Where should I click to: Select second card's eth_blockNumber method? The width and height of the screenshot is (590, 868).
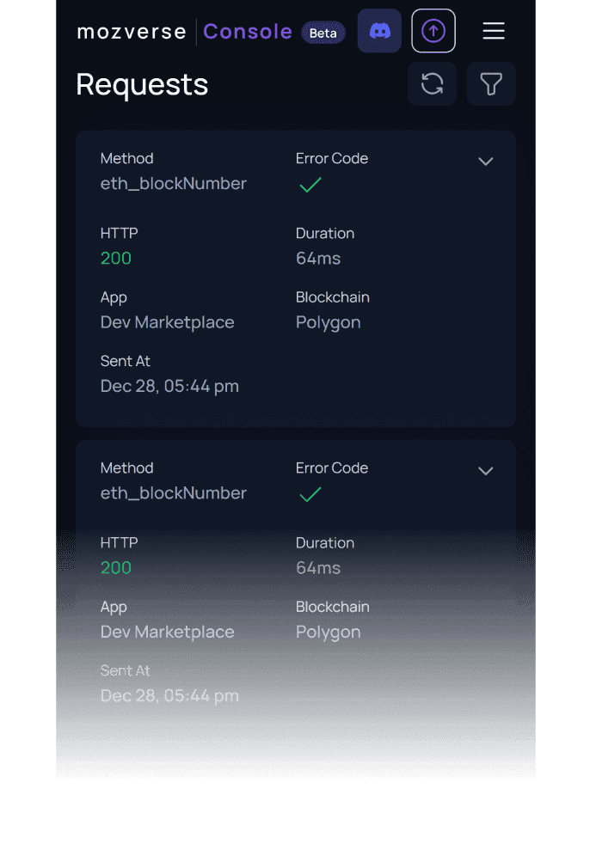pos(173,492)
